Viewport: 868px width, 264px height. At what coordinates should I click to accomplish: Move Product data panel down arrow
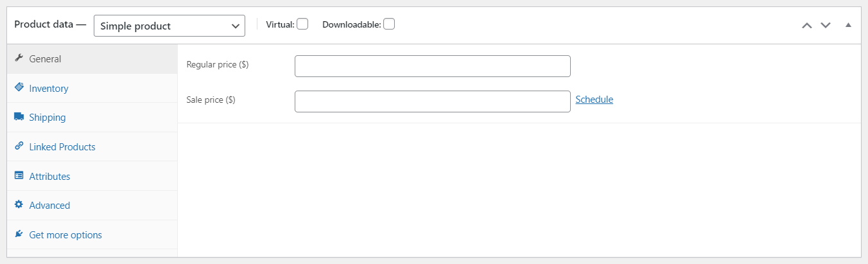pyautogui.click(x=826, y=25)
